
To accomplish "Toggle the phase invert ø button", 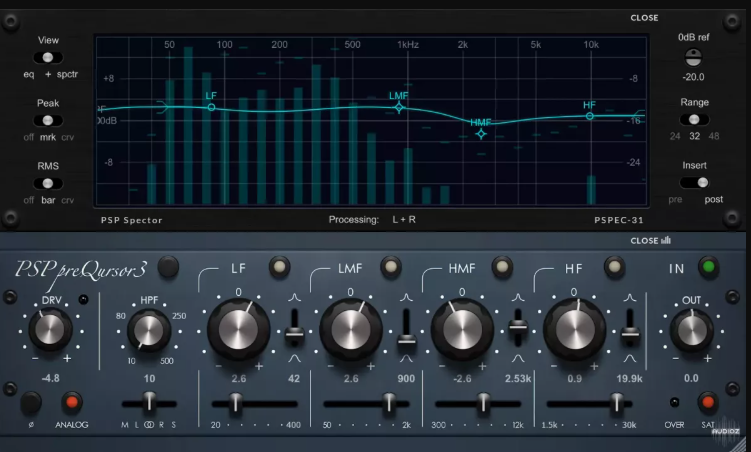I will 31,403.
